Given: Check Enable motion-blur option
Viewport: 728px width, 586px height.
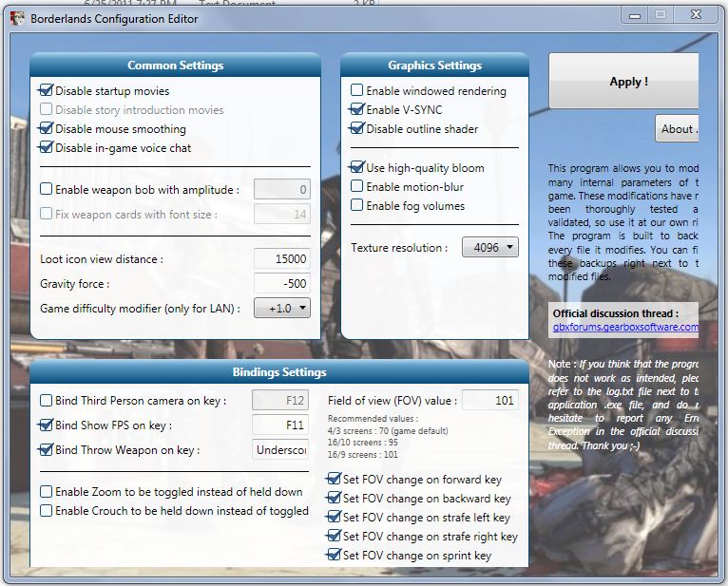Looking at the screenshot, I should (356, 186).
